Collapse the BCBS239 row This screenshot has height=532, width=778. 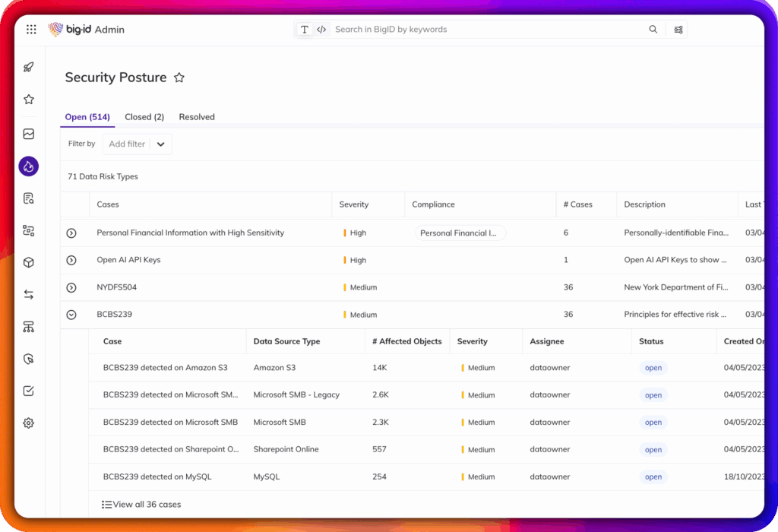point(71,315)
